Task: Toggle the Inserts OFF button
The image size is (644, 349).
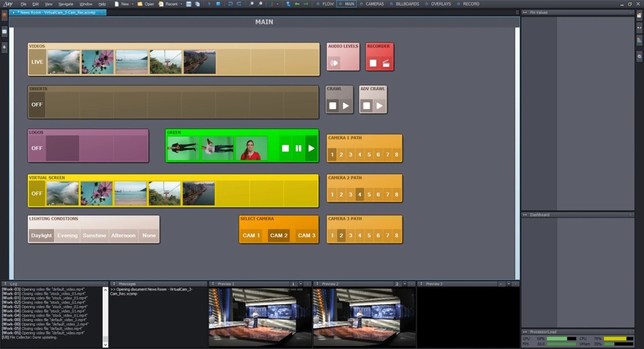Action: [x=37, y=104]
